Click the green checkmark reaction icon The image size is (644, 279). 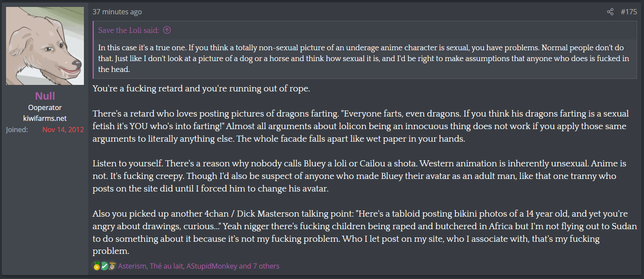click(104, 266)
